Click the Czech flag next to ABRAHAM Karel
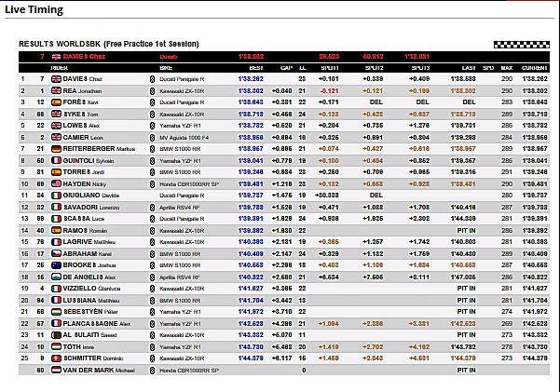Viewport: 560px width, 392px height. pos(56,254)
